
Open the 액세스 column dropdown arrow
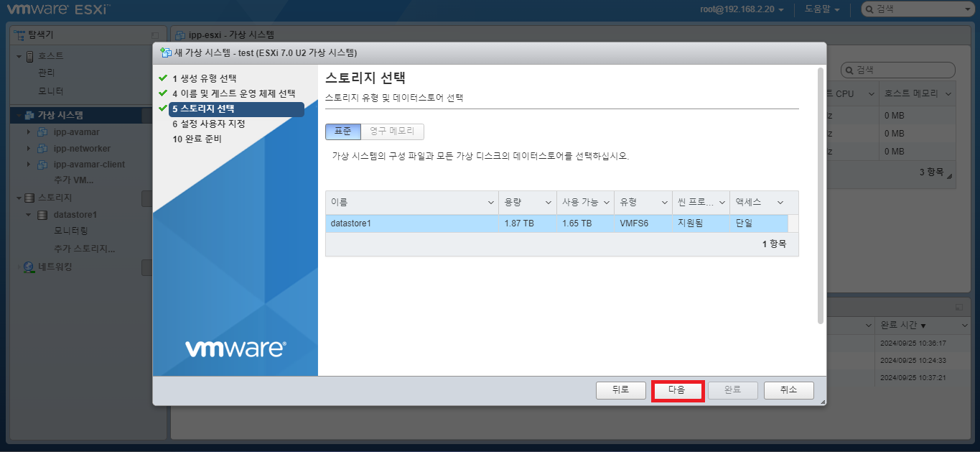(780, 203)
